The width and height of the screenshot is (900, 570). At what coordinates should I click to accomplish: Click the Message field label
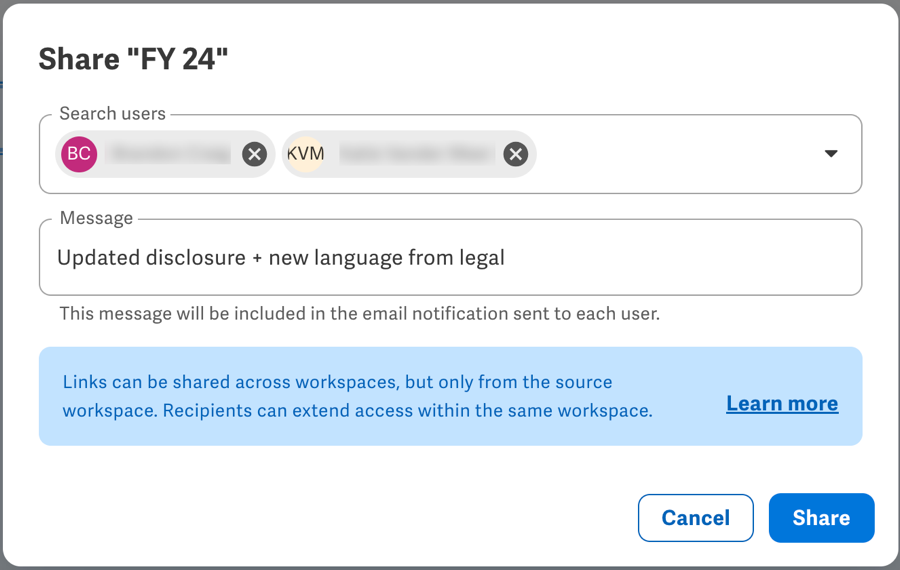pos(96,218)
